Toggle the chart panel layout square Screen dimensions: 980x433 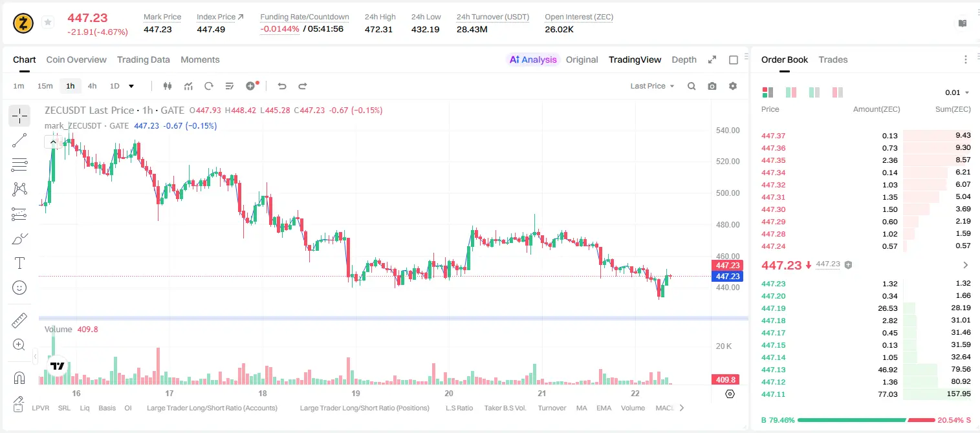[x=734, y=59]
